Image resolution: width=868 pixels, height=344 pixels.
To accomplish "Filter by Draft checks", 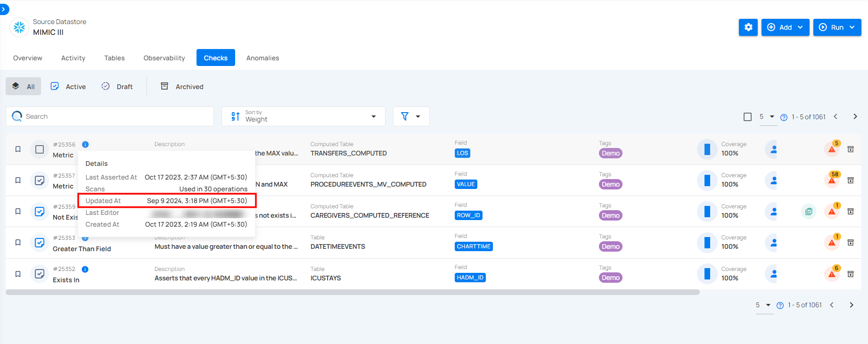I will [x=117, y=86].
